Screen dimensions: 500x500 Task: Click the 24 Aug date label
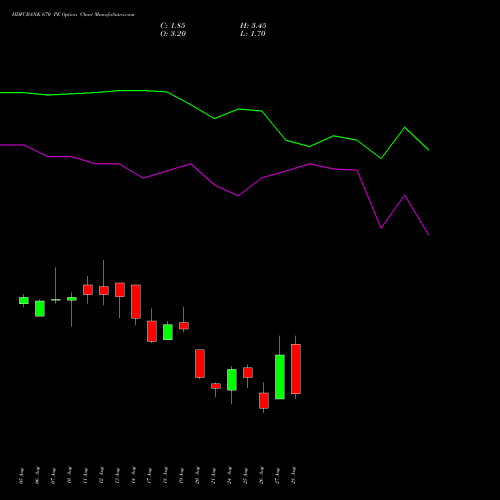[229, 476]
